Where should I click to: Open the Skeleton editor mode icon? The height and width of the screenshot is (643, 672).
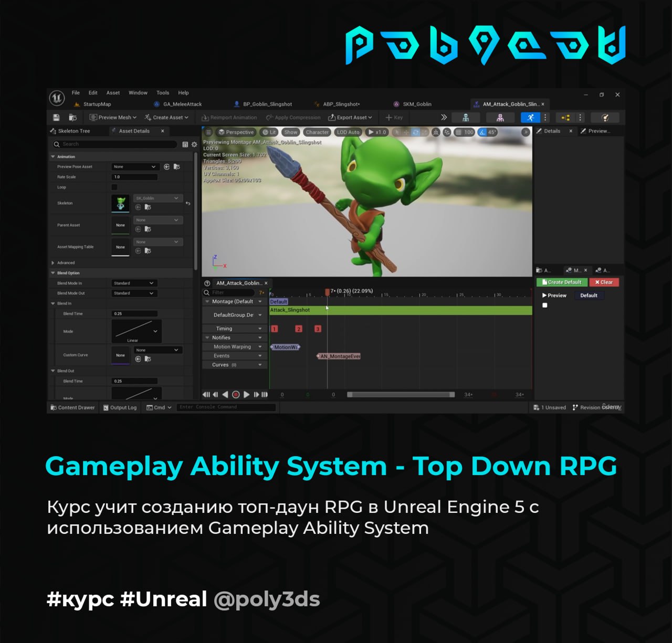coord(466,118)
